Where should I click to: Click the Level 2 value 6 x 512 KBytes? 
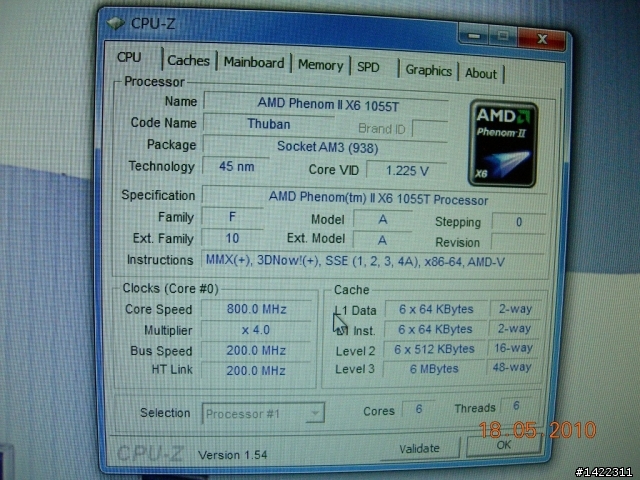[434, 349]
